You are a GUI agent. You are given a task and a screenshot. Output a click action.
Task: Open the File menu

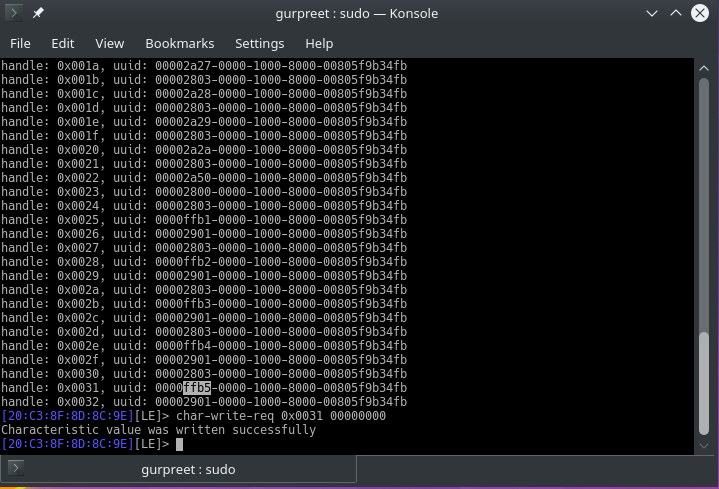(20, 44)
